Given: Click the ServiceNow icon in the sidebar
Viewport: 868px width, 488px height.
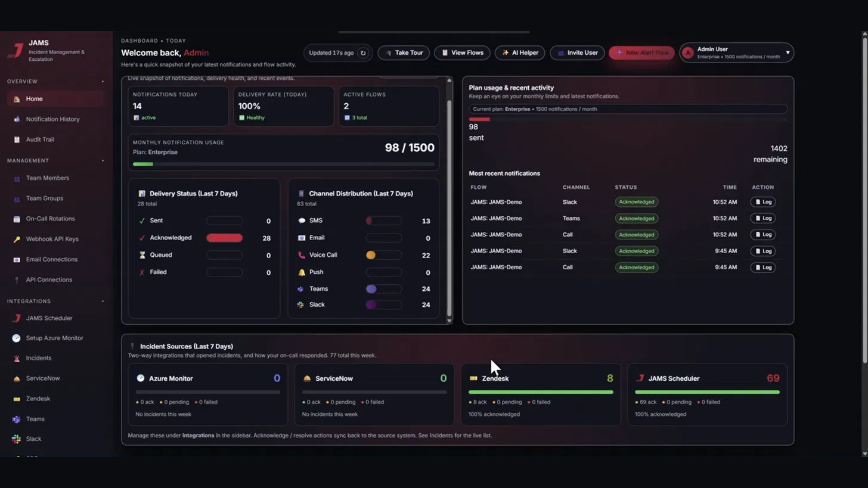Looking at the screenshot, I should (x=17, y=378).
